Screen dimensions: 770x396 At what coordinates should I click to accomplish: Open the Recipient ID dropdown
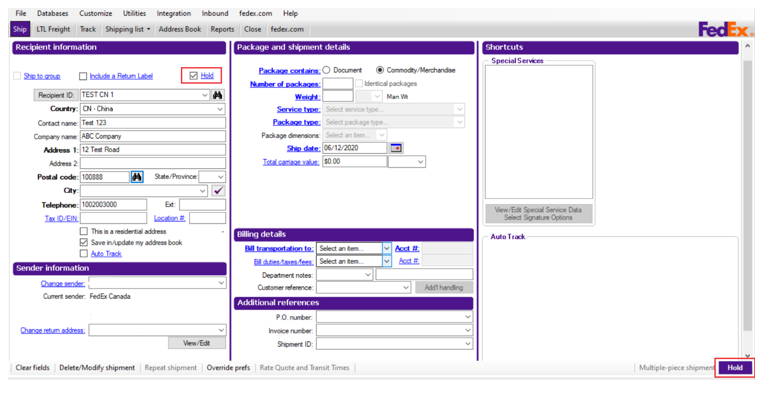[x=205, y=95]
